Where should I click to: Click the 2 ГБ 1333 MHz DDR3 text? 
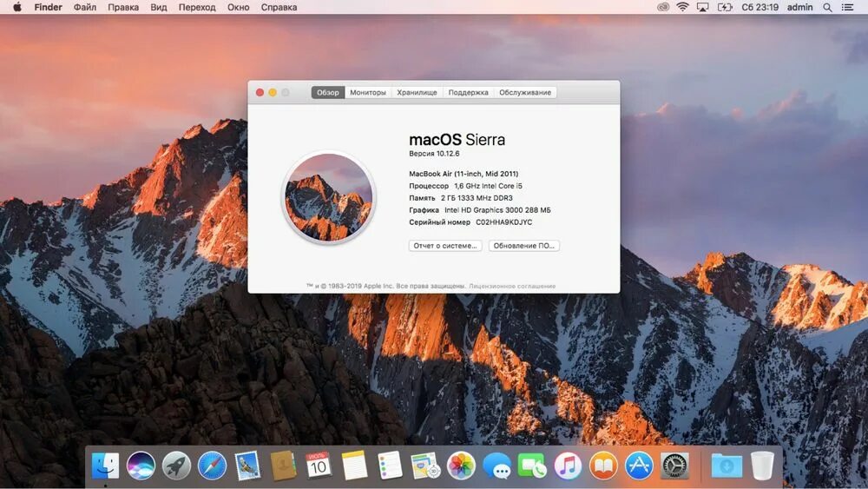point(477,198)
